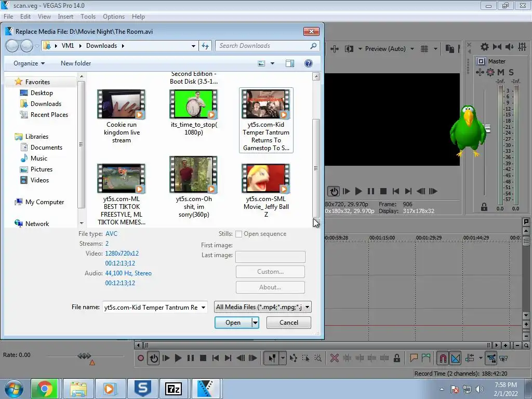Click the New folder button

pos(76,63)
